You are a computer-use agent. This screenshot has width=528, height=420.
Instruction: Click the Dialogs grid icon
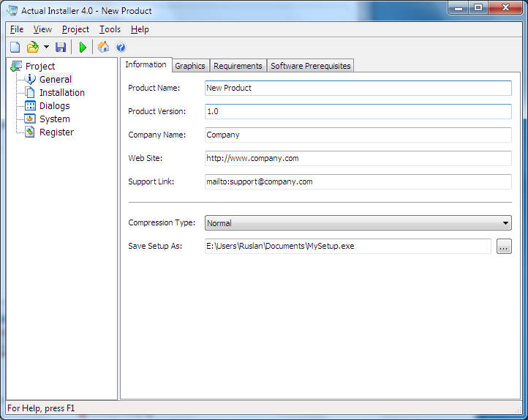pos(30,106)
